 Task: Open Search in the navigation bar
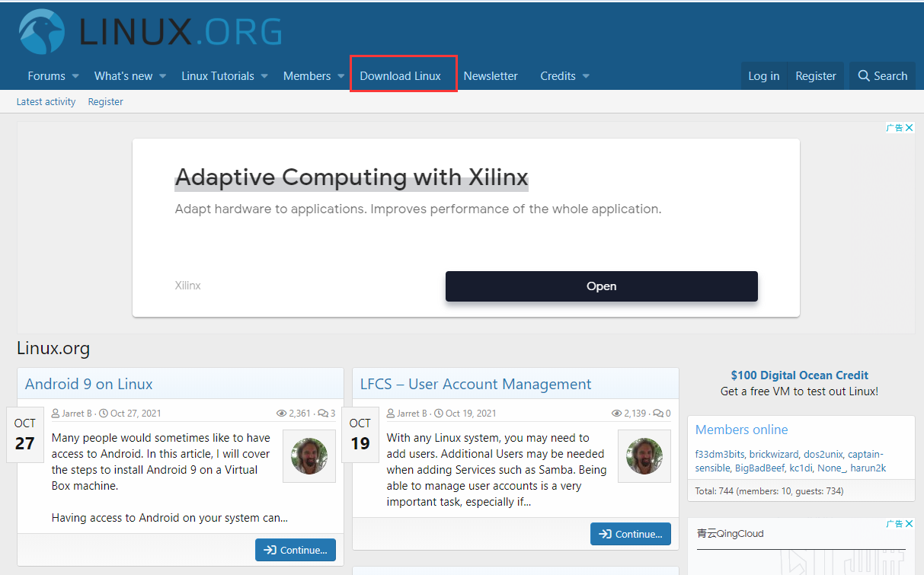882,76
